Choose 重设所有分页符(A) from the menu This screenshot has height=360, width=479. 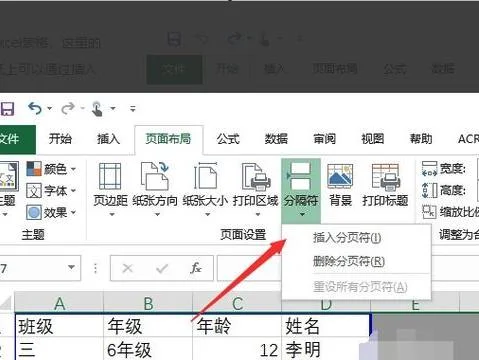(356, 287)
